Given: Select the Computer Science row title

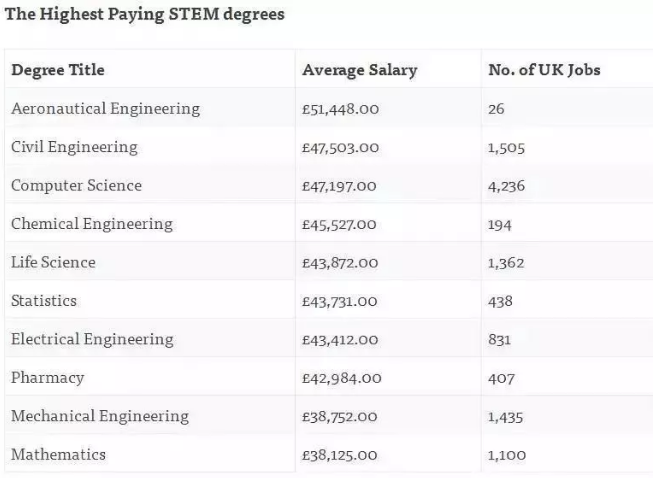Looking at the screenshot, I should pyautogui.click(x=76, y=185).
